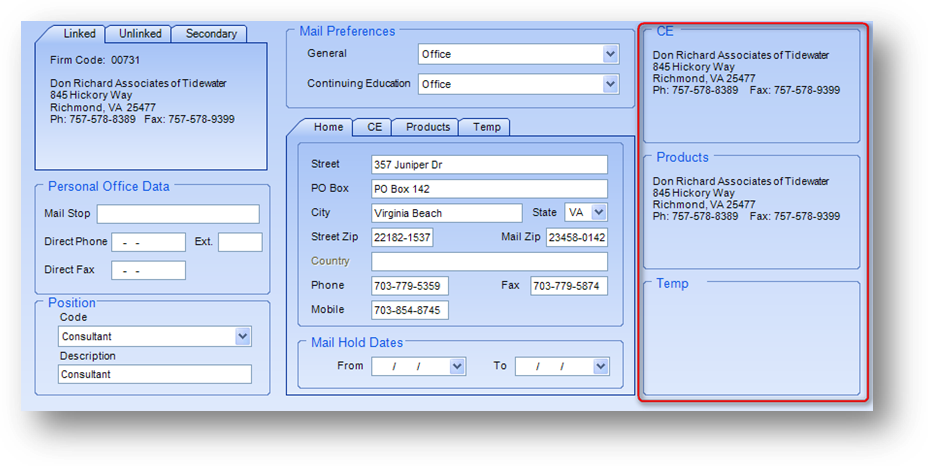The height and width of the screenshot is (466, 928).
Task: Click 845 Hickory Way in Linked panel
Action: coord(91,95)
